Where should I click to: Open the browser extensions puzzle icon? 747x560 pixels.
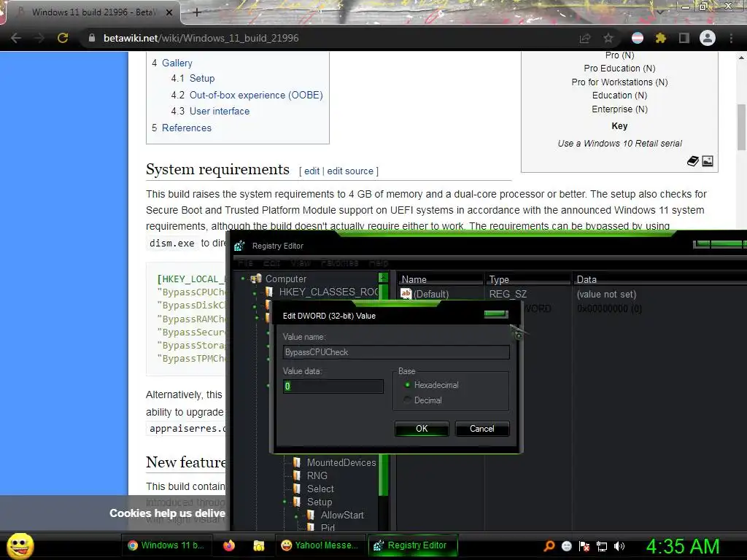[661, 38]
